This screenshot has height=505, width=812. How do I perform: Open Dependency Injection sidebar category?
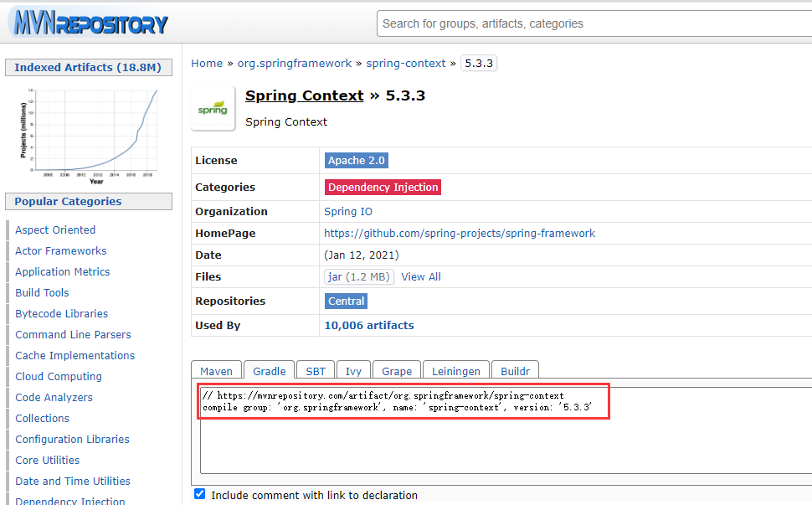(70, 501)
